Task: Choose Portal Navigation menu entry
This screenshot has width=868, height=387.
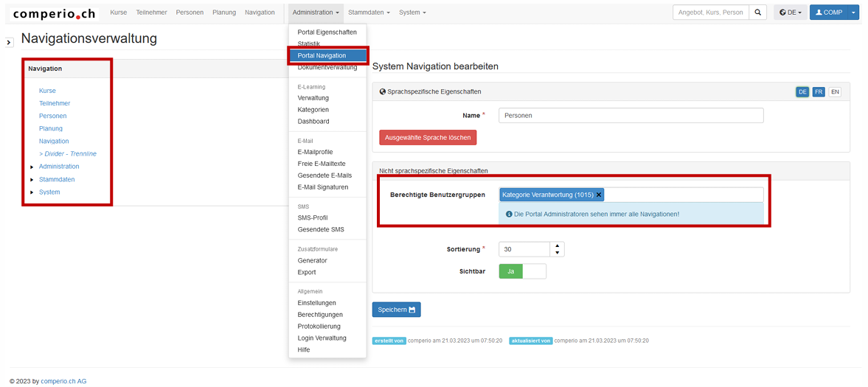Action: 327,55
